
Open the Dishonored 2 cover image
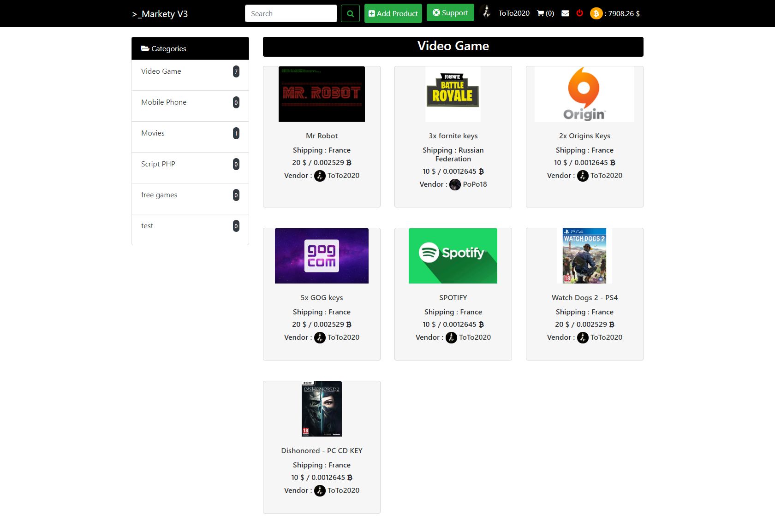pos(322,409)
